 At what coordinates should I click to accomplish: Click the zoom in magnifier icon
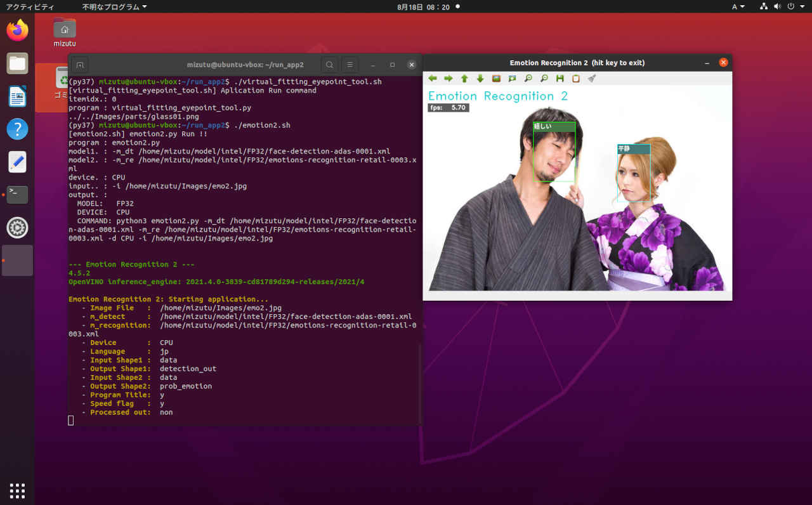click(528, 79)
